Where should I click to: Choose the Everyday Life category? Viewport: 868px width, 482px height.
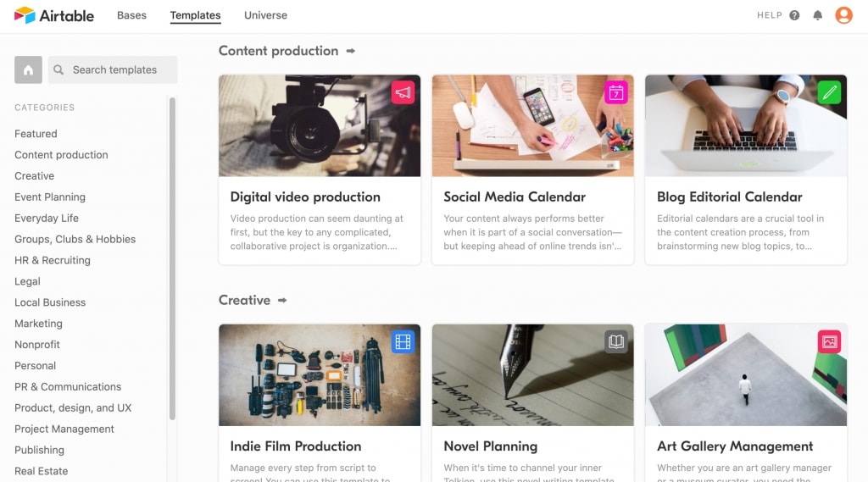click(x=47, y=218)
